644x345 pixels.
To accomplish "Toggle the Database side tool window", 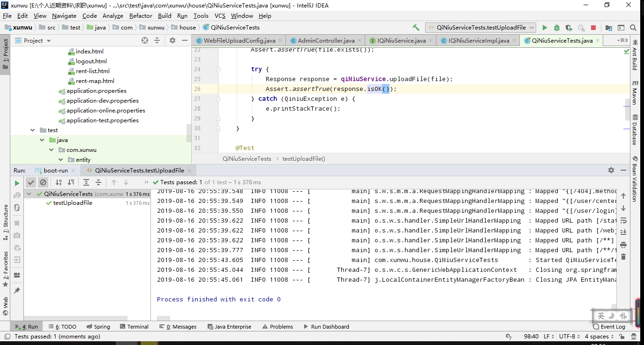I will 635,130.
